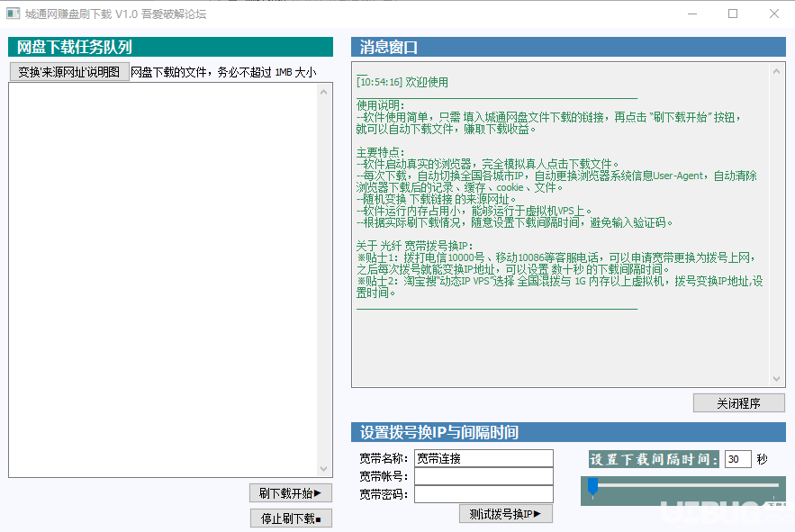Click the download interval slider track
This screenshot has width=795, height=532.
684,485
